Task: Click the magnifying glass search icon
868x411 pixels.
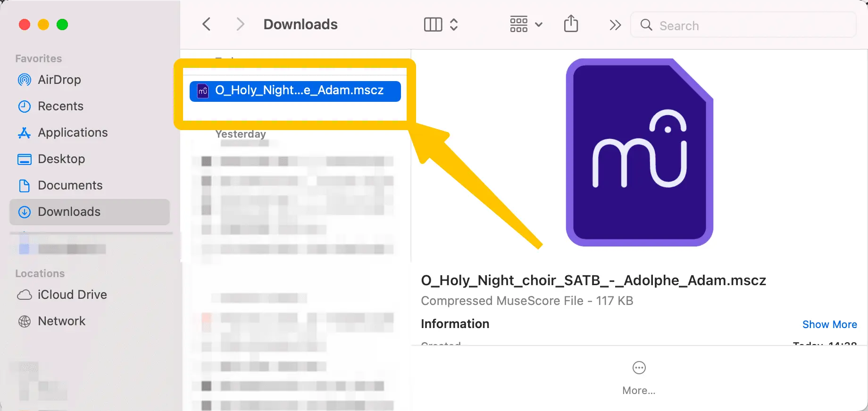Action: (646, 25)
